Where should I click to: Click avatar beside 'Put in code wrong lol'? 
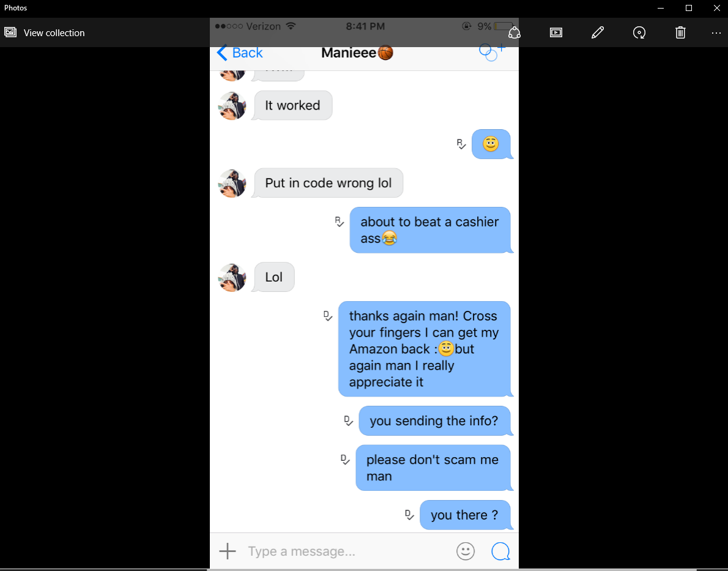pyautogui.click(x=232, y=184)
